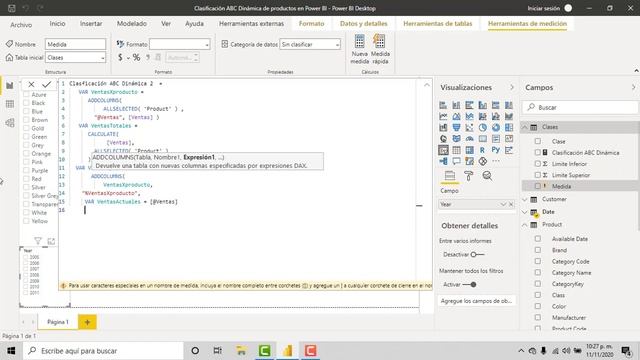The height and width of the screenshot is (360, 640).
Task: Apply currency format with the dollar icon
Action: (x=120, y=58)
